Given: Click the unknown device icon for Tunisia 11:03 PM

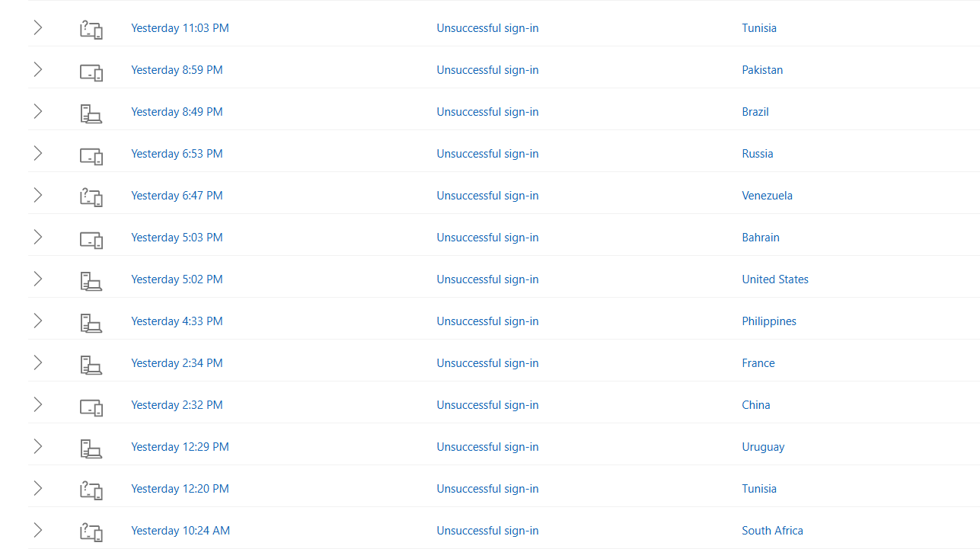Looking at the screenshot, I should [91, 29].
